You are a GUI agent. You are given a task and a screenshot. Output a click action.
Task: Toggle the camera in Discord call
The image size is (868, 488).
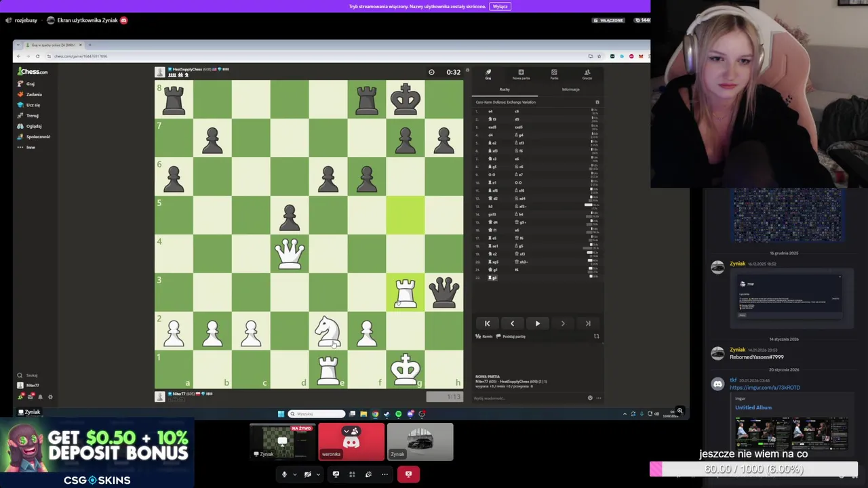pyautogui.click(x=307, y=474)
